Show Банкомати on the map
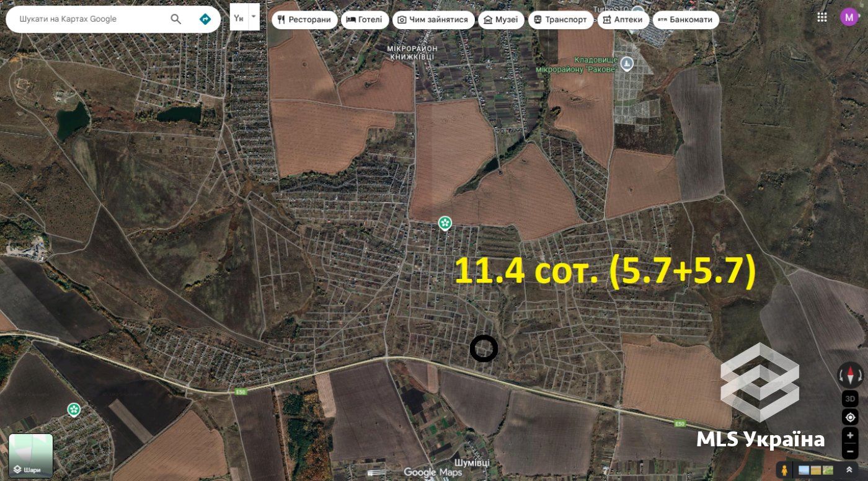 686,20
